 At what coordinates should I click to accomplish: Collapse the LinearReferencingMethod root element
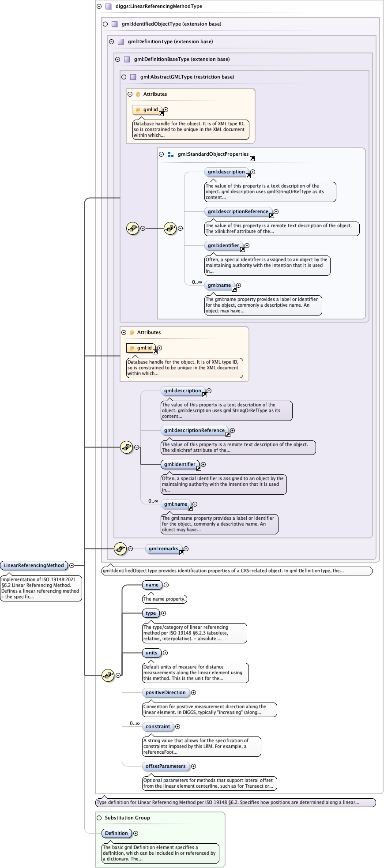[x=72, y=565]
